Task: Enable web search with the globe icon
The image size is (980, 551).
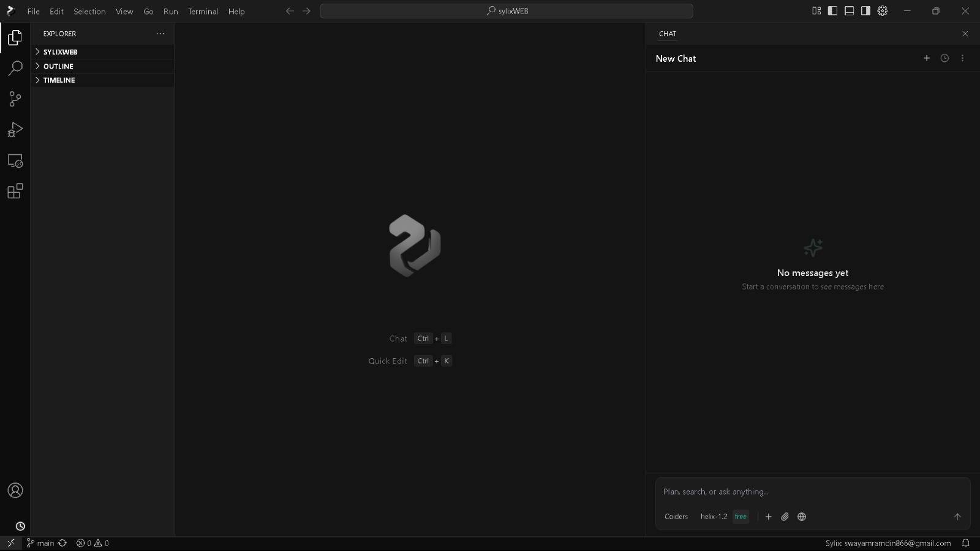Action: click(802, 517)
